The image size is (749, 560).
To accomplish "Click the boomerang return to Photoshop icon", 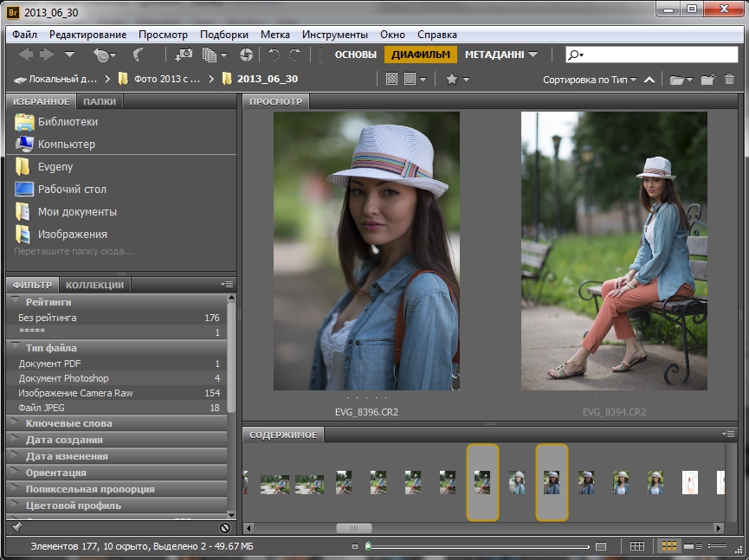I will pos(138,55).
